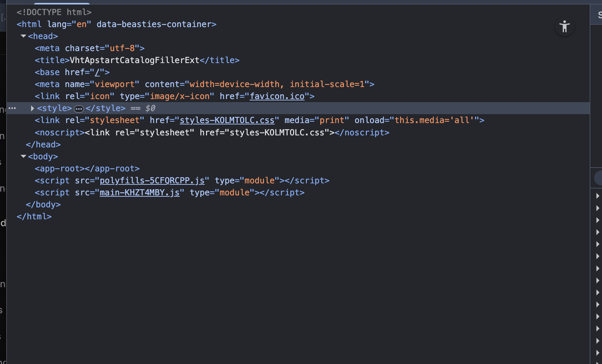This screenshot has height=364, width=602.
Task: Open the styles-KOLMTOLC.css stylesheet link
Action: pos(227,120)
